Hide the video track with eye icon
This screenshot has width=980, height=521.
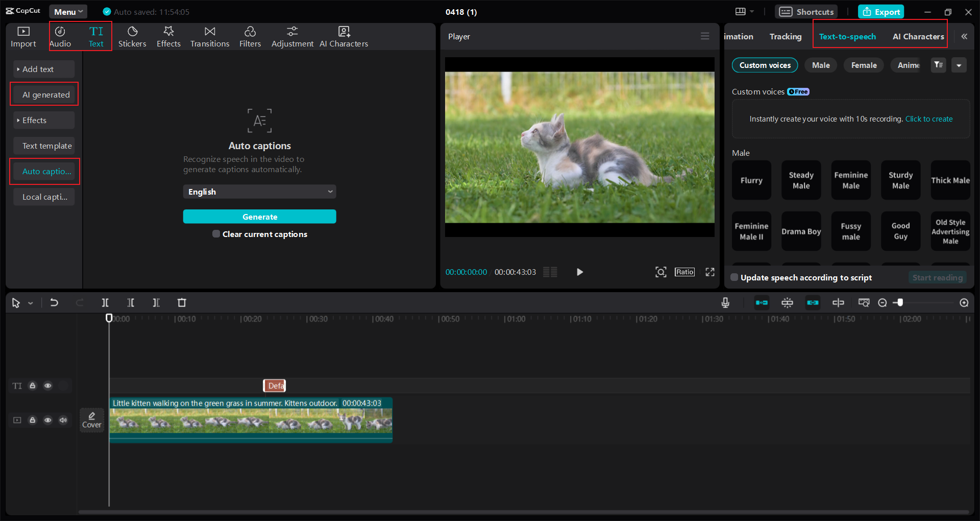coord(48,420)
